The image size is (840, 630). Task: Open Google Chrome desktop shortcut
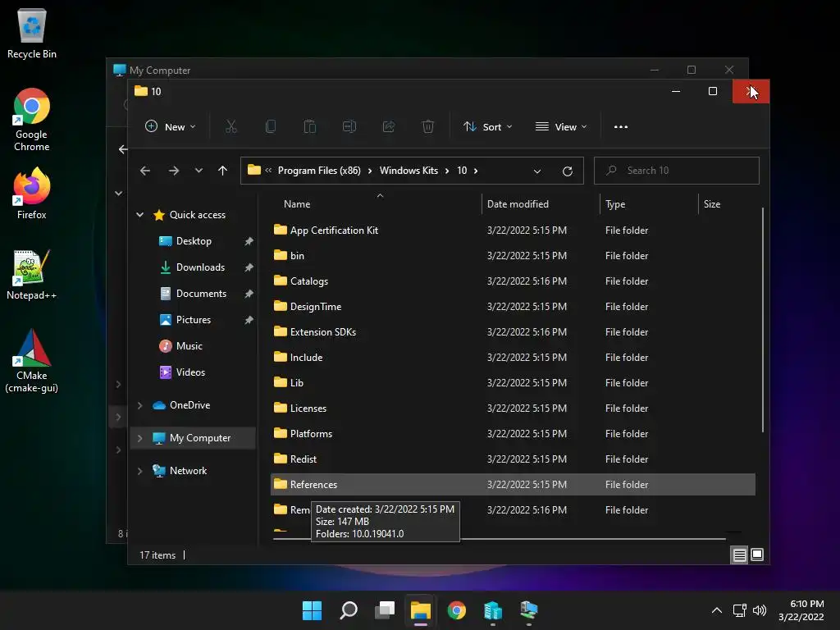pyautogui.click(x=32, y=120)
